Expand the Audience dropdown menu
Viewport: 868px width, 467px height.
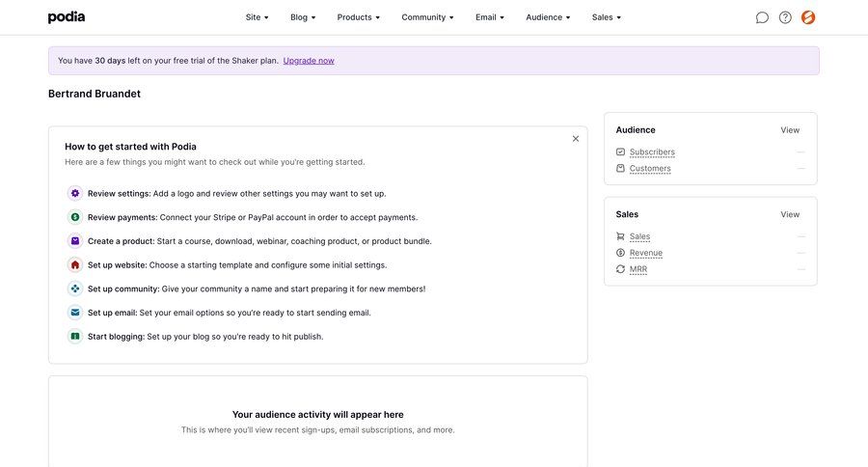pyautogui.click(x=548, y=17)
